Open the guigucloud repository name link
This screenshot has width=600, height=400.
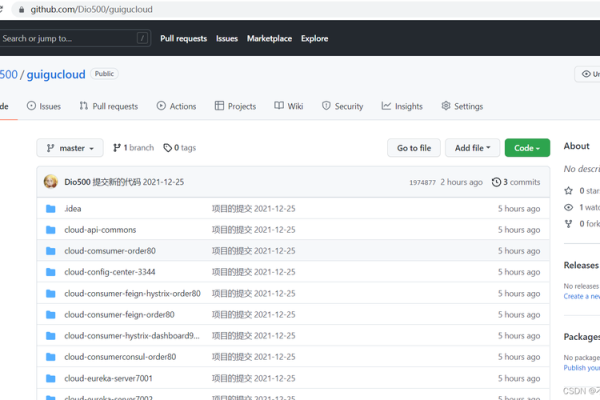pos(56,74)
